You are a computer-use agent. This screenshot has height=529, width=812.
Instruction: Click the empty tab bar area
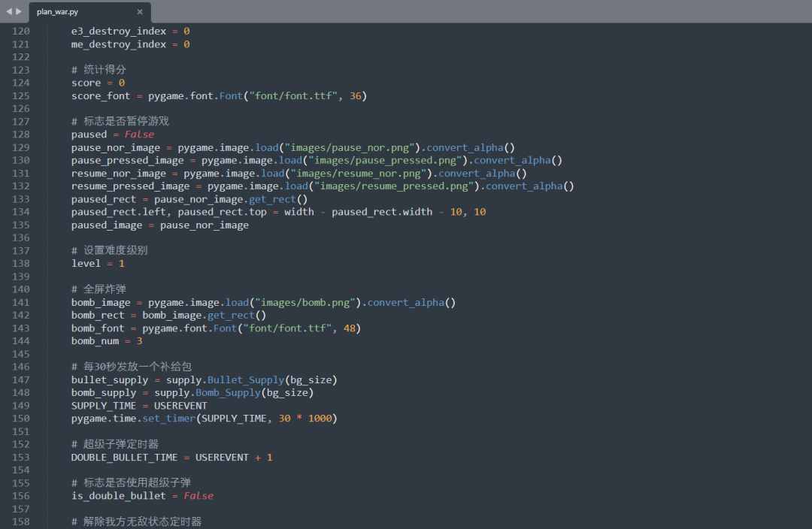pos(451,11)
